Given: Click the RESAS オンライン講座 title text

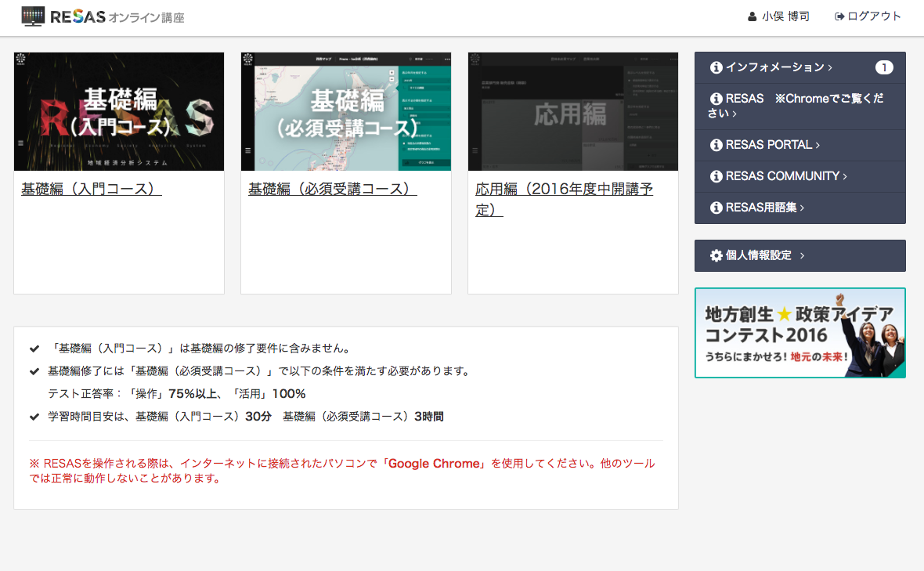Looking at the screenshot, I should pos(117,17).
